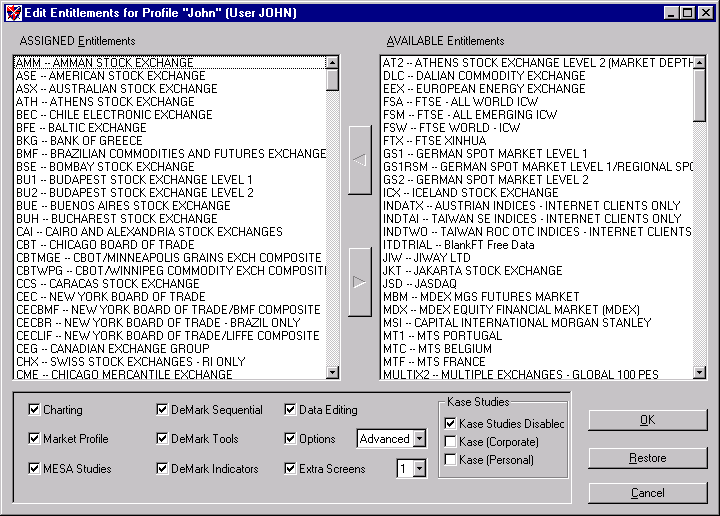Select CHX -- SWISS STOCK EXCHANGES - RI ONLY
The width and height of the screenshot is (720, 516).
(x=170, y=361)
